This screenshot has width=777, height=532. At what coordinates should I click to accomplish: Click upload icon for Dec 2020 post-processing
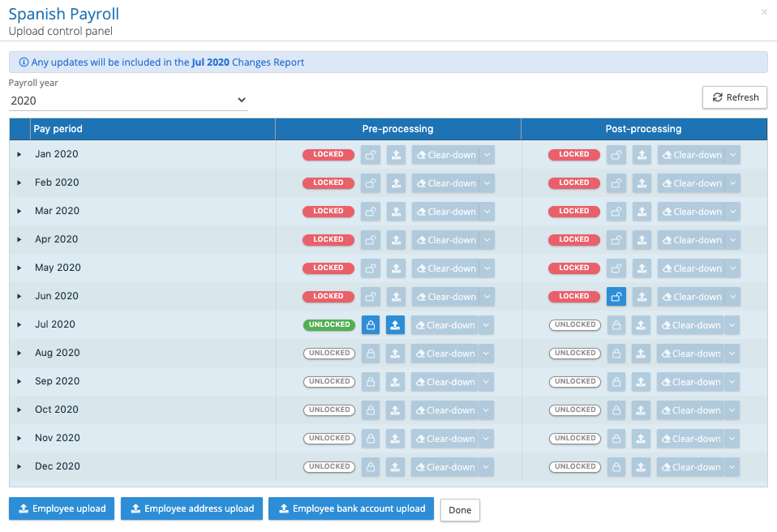coord(642,467)
